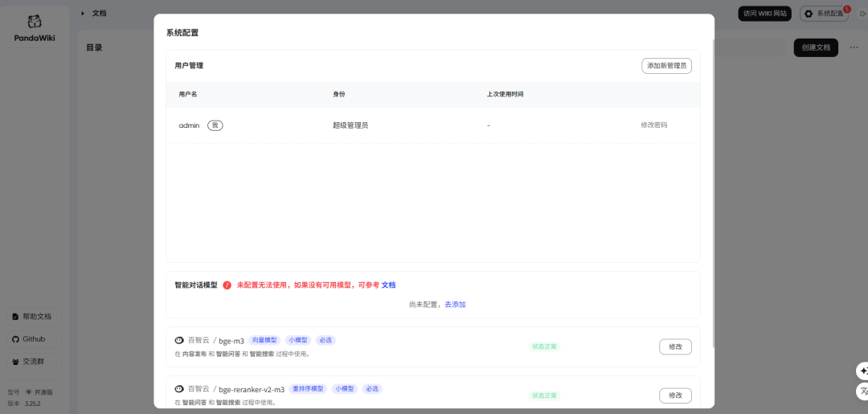Click 必选 tag on bge-reranker row
This screenshot has width=868, height=414.
coord(372,389)
